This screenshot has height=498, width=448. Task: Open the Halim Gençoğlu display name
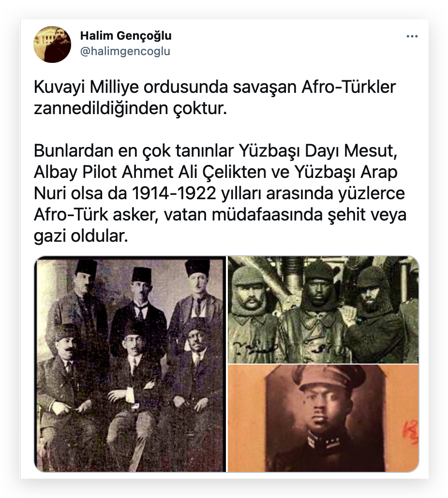tap(126, 36)
